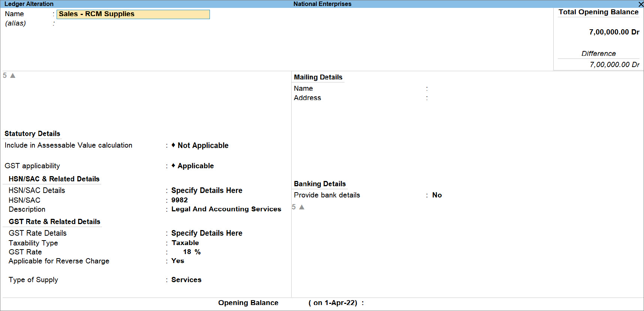
Task: Open the GST applicability Applicable option
Action: [x=196, y=166]
